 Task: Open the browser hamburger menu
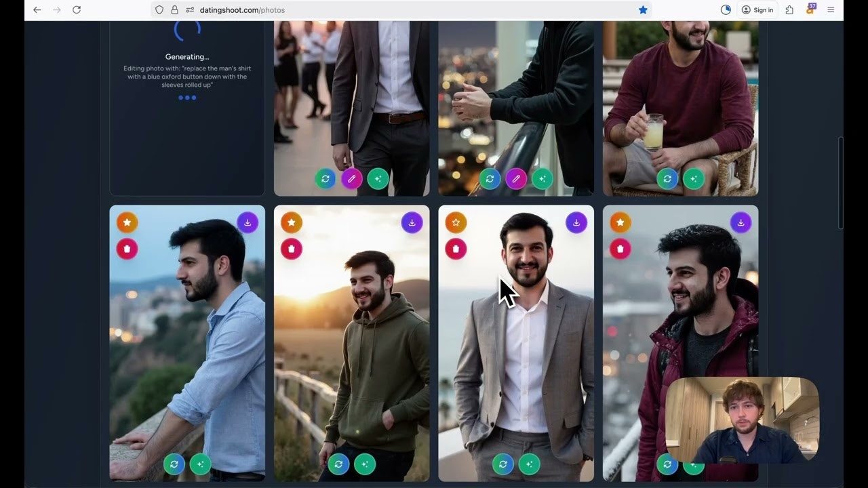tap(831, 10)
